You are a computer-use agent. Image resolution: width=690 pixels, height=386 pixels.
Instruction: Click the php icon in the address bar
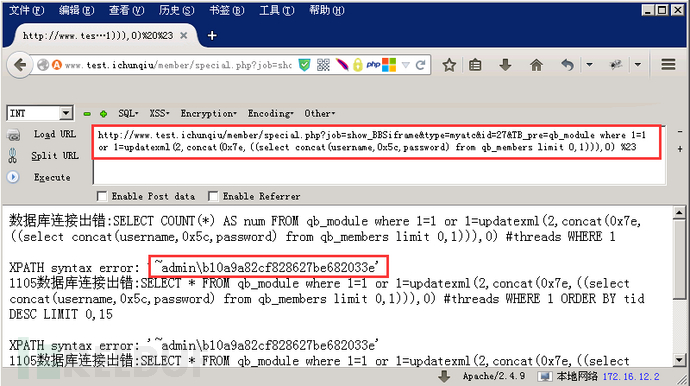[x=373, y=65]
